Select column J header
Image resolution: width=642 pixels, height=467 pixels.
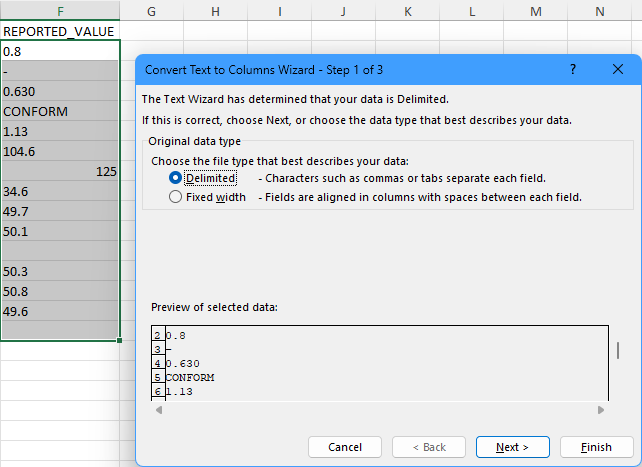click(344, 11)
